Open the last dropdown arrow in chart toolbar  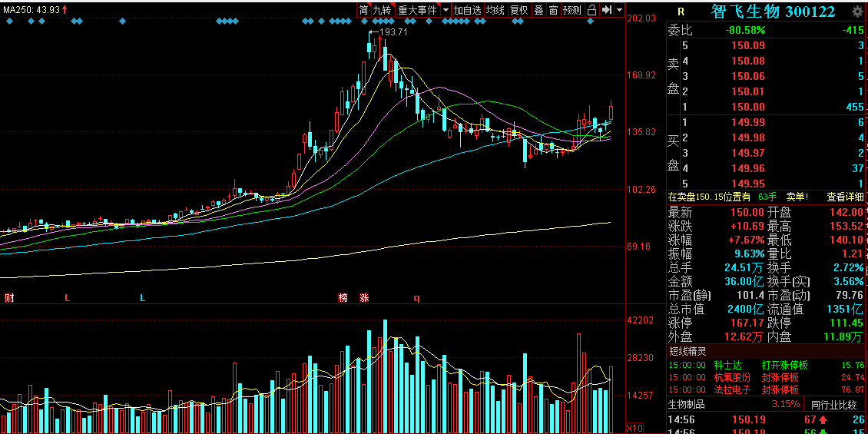(x=619, y=9)
